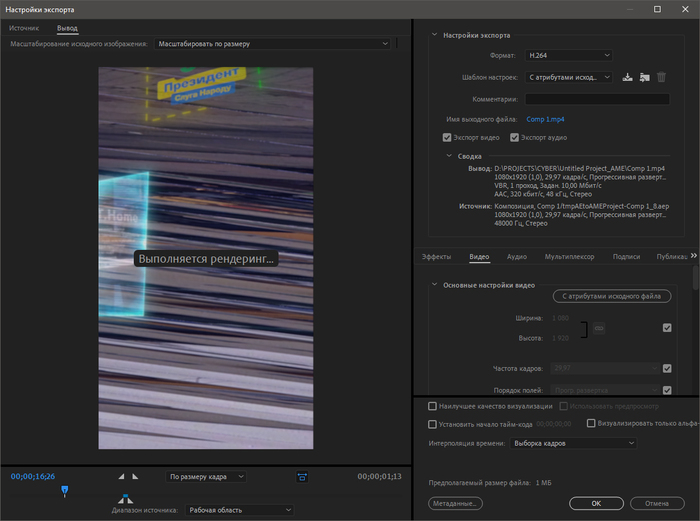Click the import preset icon
700x521 pixels.
pyautogui.click(x=644, y=77)
